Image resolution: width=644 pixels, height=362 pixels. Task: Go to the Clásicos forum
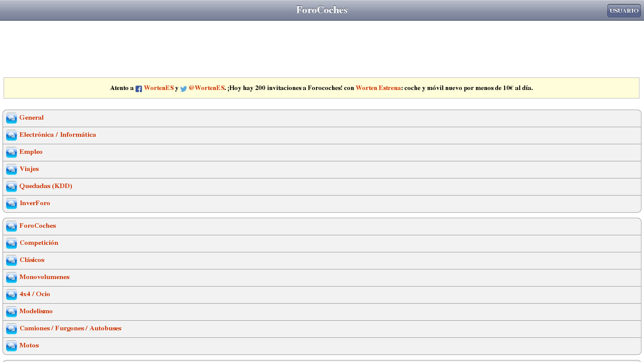click(32, 260)
